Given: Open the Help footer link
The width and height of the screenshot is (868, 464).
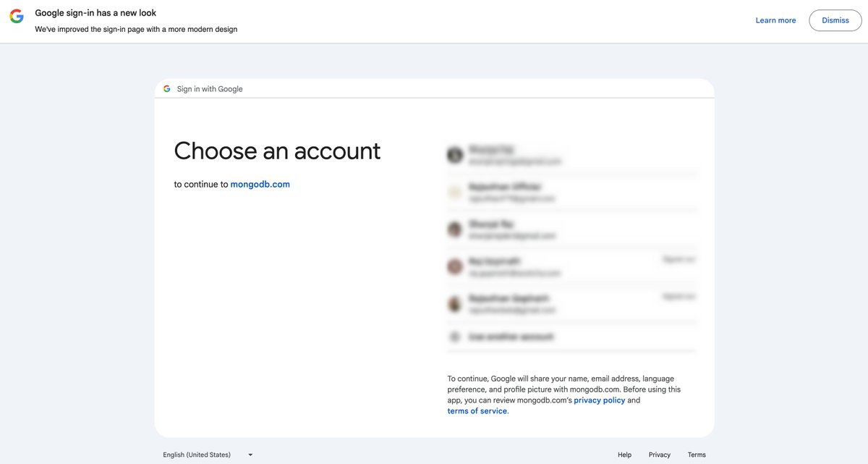Looking at the screenshot, I should pos(624,455).
